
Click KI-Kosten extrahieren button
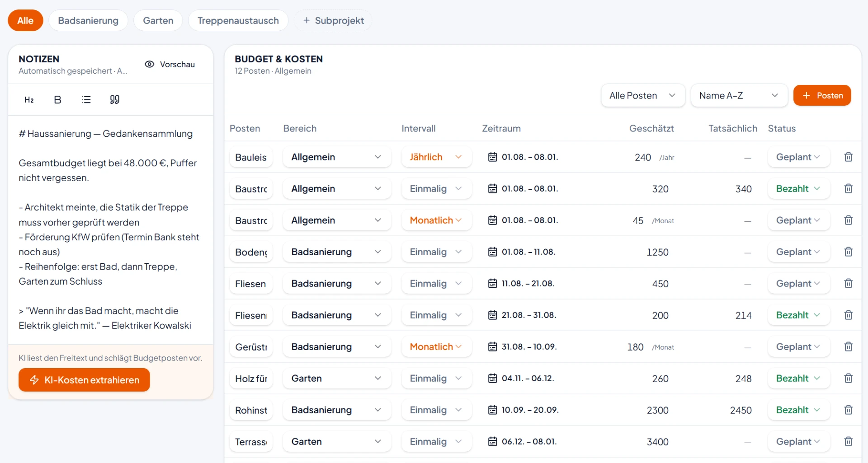(x=84, y=380)
